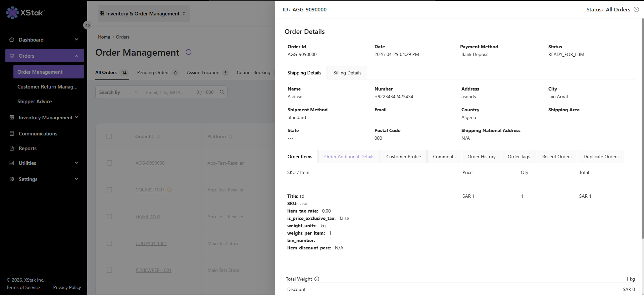
Task: Open the Order History tab
Action: coord(482,157)
